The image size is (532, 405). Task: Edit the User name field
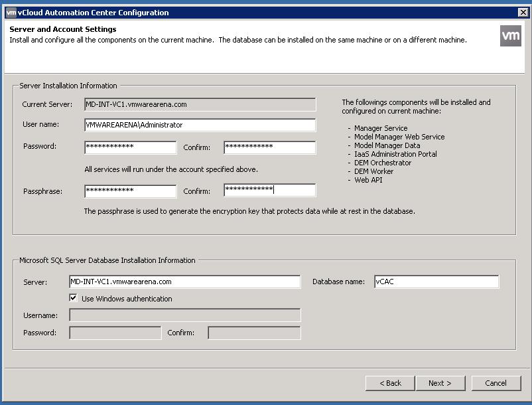(x=200, y=125)
